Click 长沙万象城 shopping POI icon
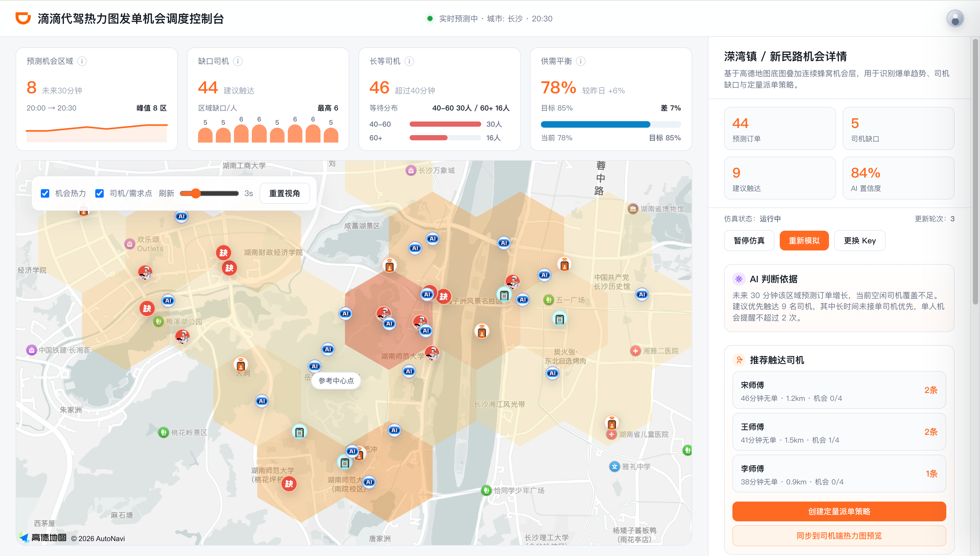This screenshot has width=980, height=556. tap(411, 170)
